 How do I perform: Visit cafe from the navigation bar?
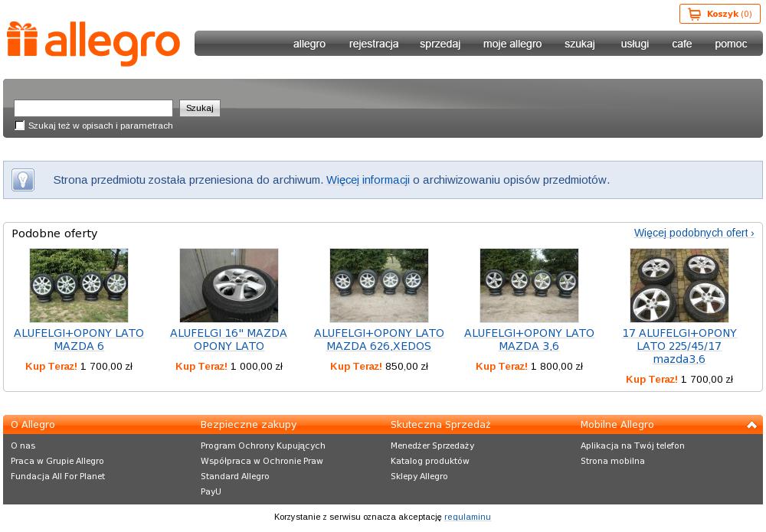pyautogui.click(x=682, y=44)
